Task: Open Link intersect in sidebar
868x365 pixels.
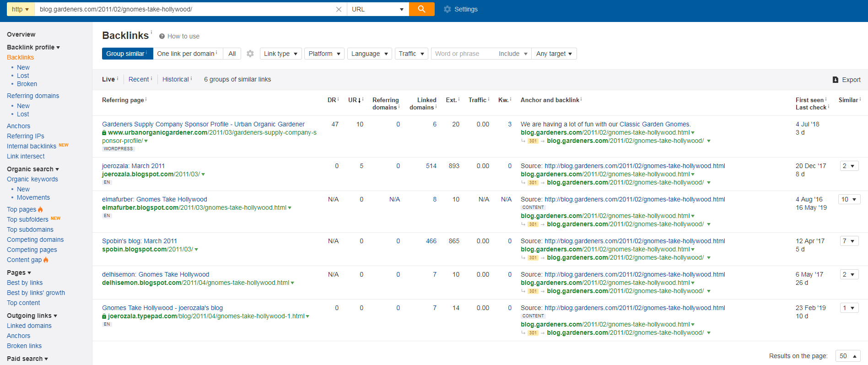Action: coord(26,156)
